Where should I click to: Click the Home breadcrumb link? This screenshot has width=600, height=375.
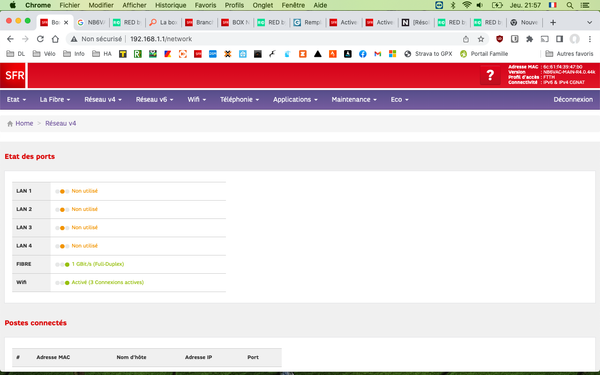click(x=24, y=124)
